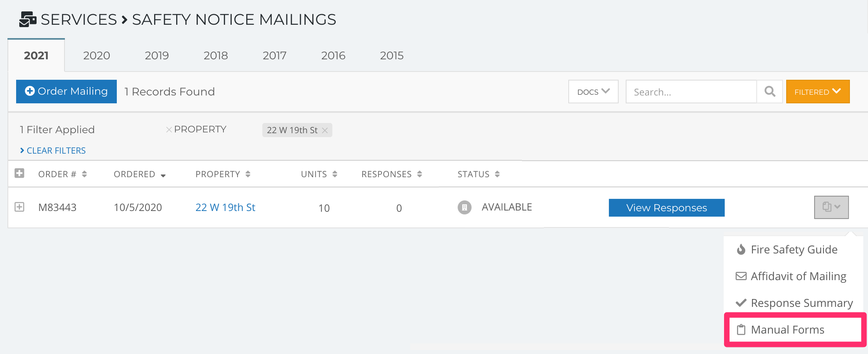
Task: Click the 1 Records Found text
Action: 170,92
